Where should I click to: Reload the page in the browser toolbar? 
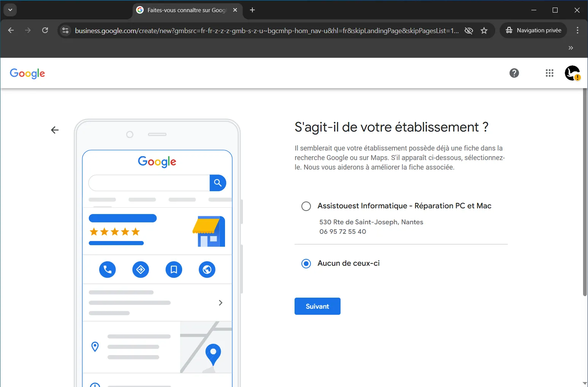tap(45, 30)
